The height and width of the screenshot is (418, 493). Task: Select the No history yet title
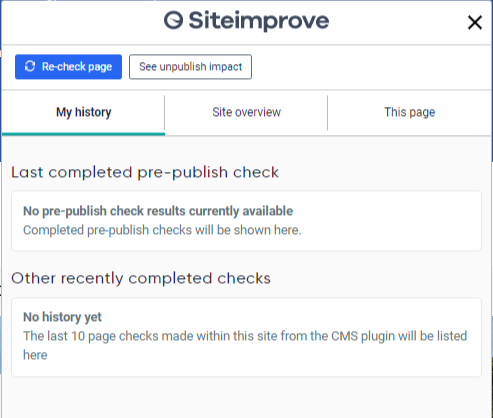tap(62, 317)
